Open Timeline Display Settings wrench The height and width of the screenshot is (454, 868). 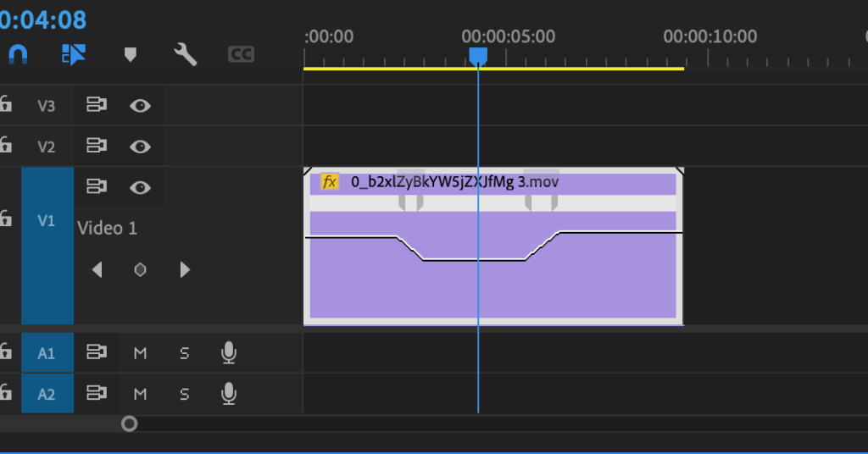(x=185, y=54)
